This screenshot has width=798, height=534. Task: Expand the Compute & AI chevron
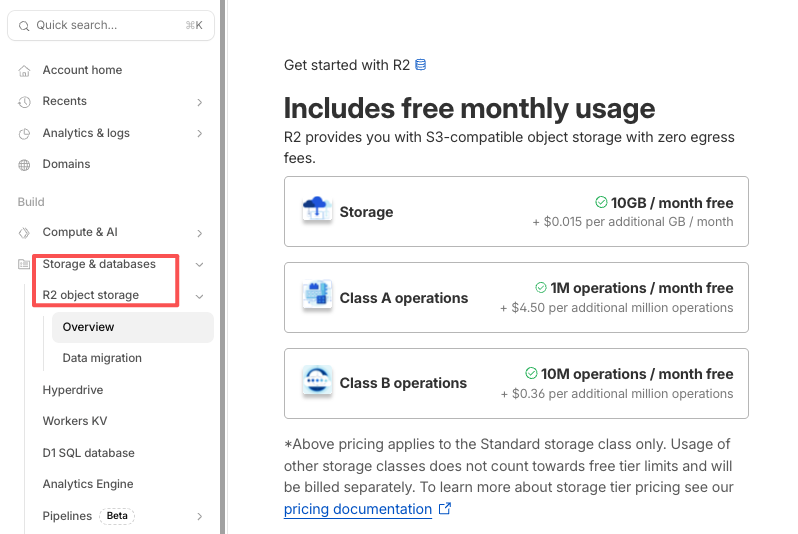200,233
